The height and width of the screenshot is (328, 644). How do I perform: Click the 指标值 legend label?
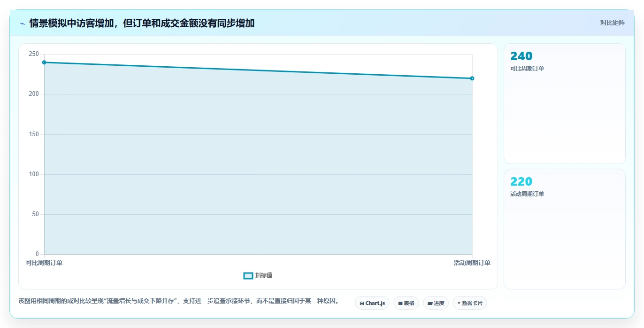[x=264, y=275]
